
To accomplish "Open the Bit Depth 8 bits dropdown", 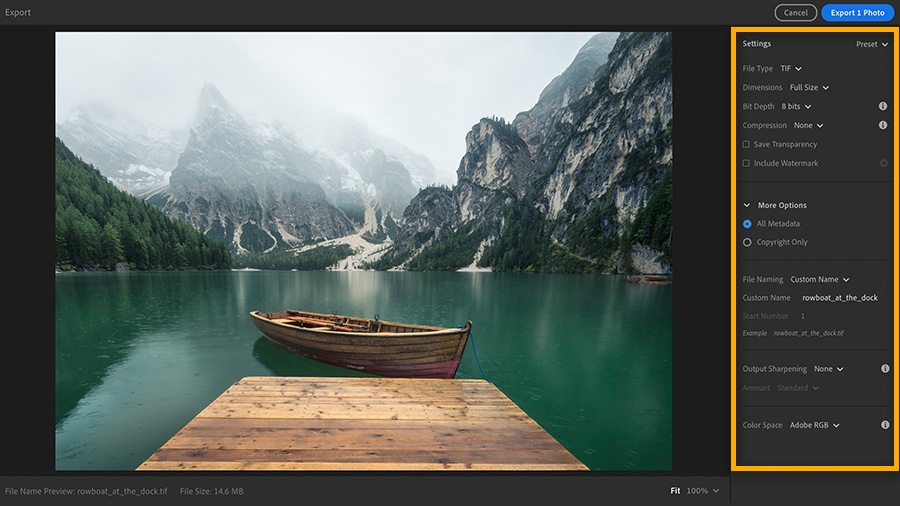I will pos(796,107).
